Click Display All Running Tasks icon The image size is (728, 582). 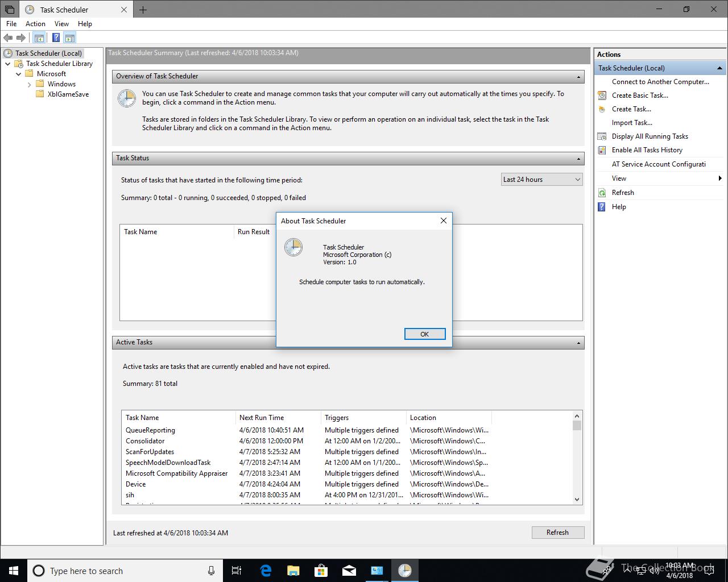(602, 136)
